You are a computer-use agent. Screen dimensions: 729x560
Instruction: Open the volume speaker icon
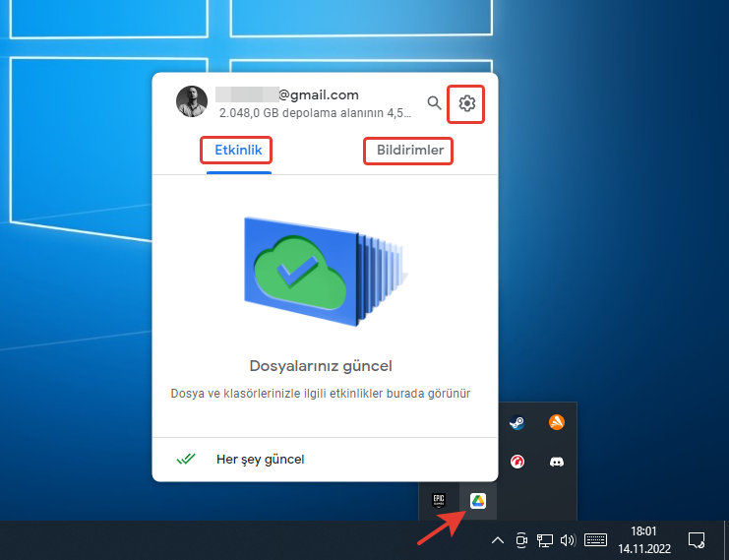[x=567, y=539]
